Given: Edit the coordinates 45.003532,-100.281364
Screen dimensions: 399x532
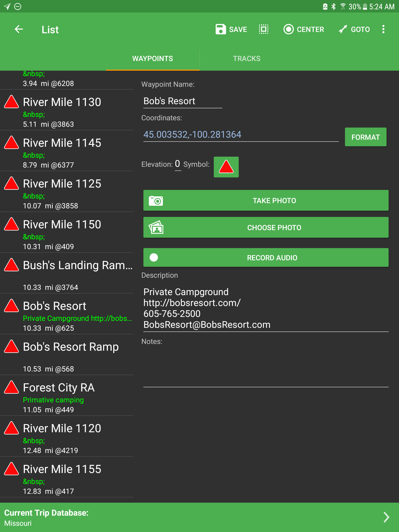Looking at the screenshot, I should coord(241,135).
